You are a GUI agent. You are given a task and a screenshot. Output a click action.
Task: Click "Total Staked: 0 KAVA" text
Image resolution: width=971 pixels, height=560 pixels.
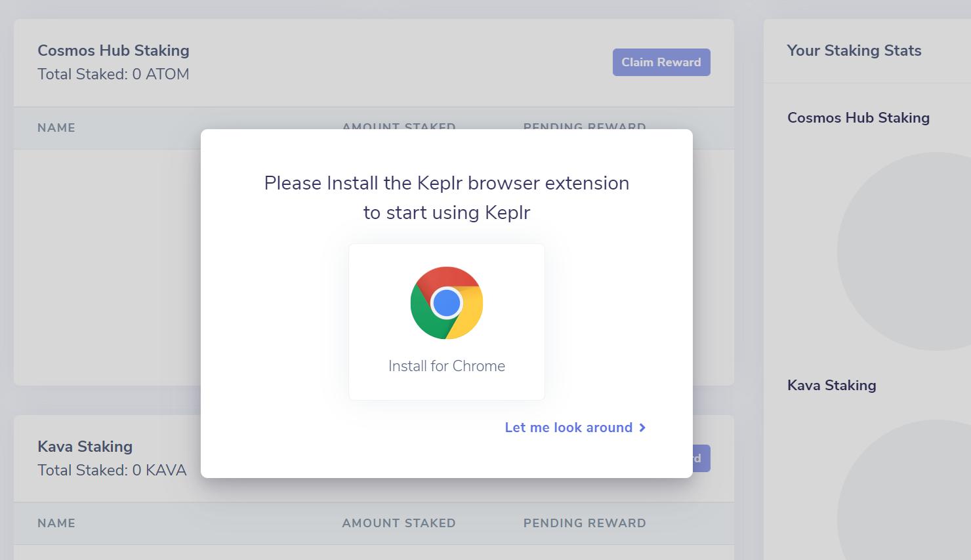point(112,470)
